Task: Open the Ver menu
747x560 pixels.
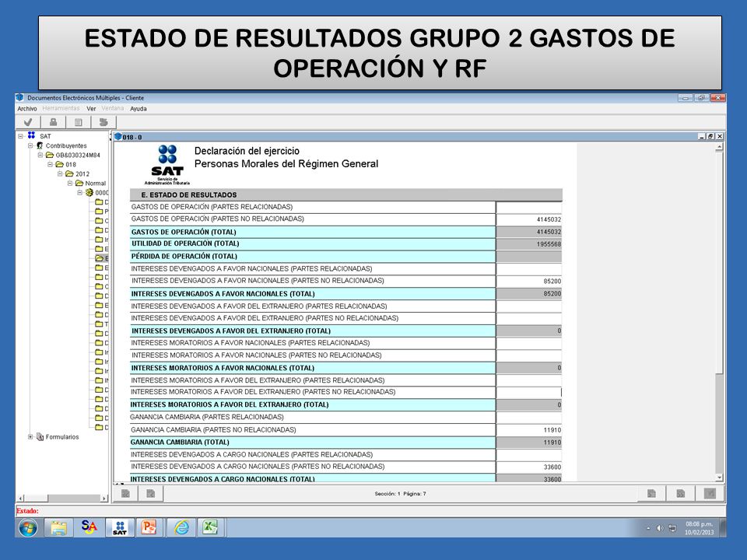Action: pyautogui.click(x=91, y=109)
